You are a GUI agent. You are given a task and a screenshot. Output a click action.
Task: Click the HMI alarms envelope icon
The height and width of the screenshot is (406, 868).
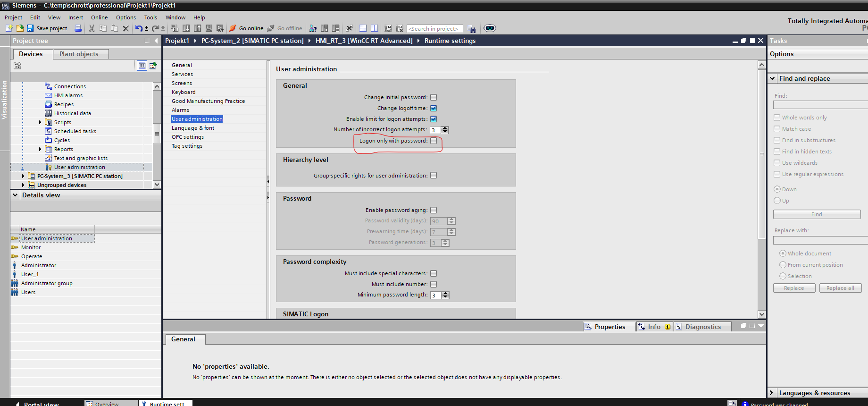tap(48, 95)
